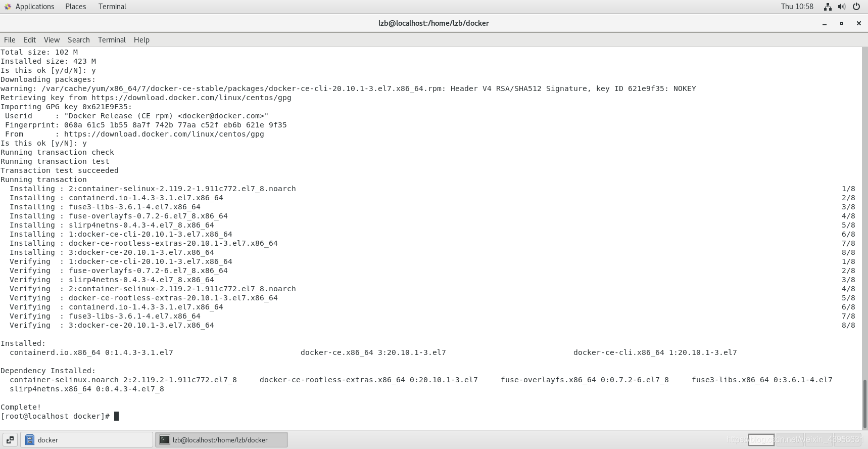Click 'Installing : fuse3-libs-3.6.1-4.el7.x86_64' line
This screenshot has width=868, height=449.
click(105, 207)
